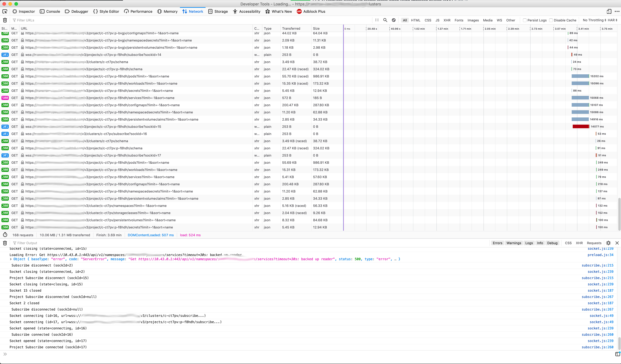621x364 pixels.
Task: Click the performance analysis stopwatch icon
Action: click(x=5, y=235)
